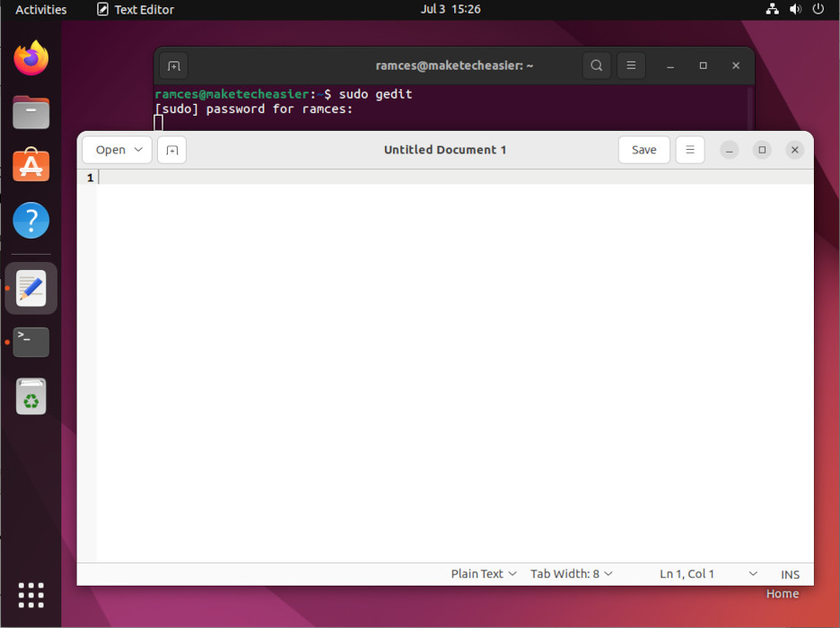Mute system volume in the top bar
Image resolution: width=840 pixels, height=628 pixels.
794,10
